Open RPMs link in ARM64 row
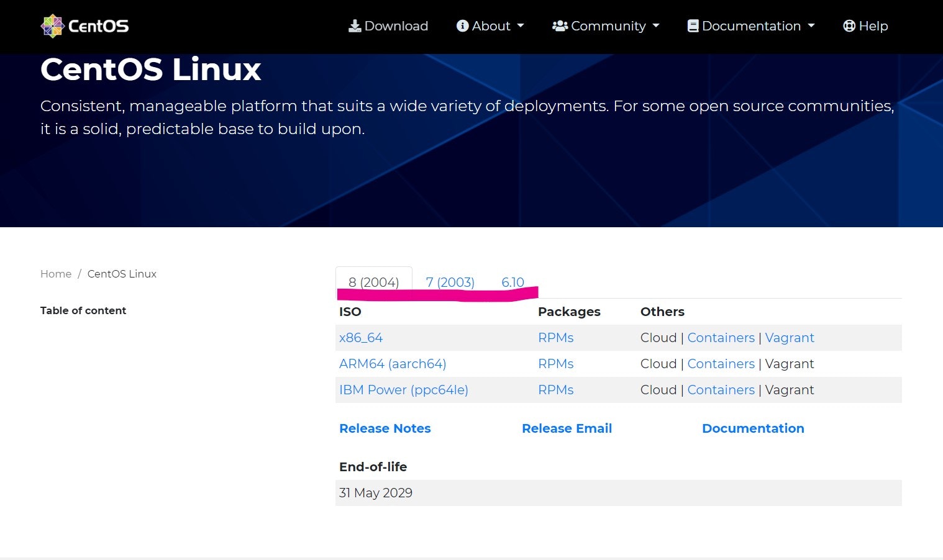The image size is (943, 560). point(555,364)
